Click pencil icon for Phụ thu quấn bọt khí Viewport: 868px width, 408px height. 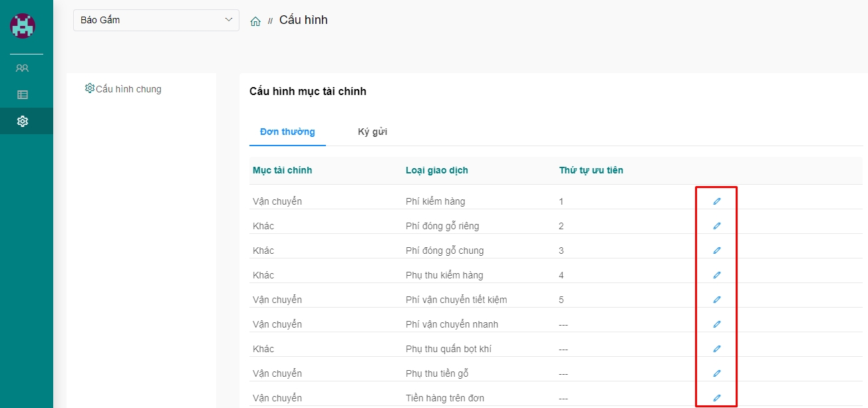click(x=716, y=349)
